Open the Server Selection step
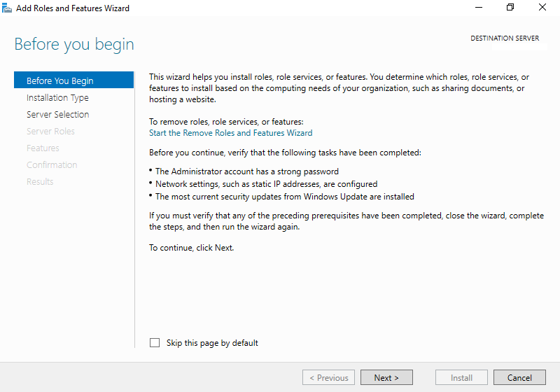The width and height of the screenshot is (560, 392). pyautogui.click(x=58, y=114)
